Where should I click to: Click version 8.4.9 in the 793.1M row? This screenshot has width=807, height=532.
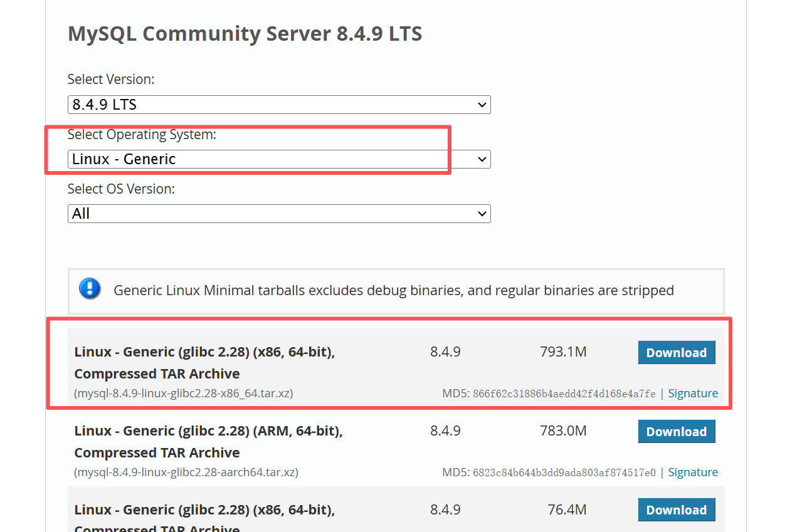445,352
